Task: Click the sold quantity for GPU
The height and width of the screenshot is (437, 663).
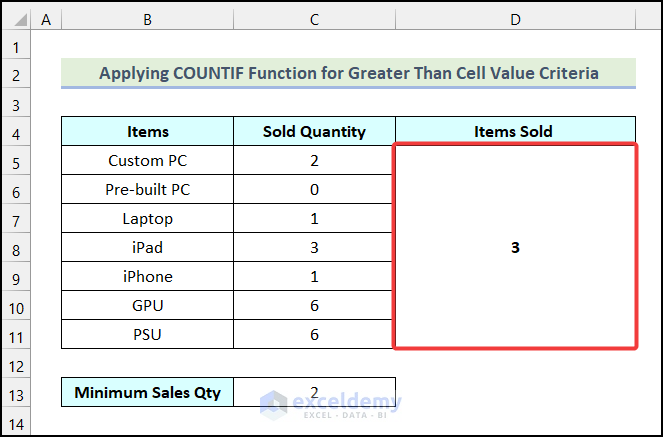Action: (314, 305)
